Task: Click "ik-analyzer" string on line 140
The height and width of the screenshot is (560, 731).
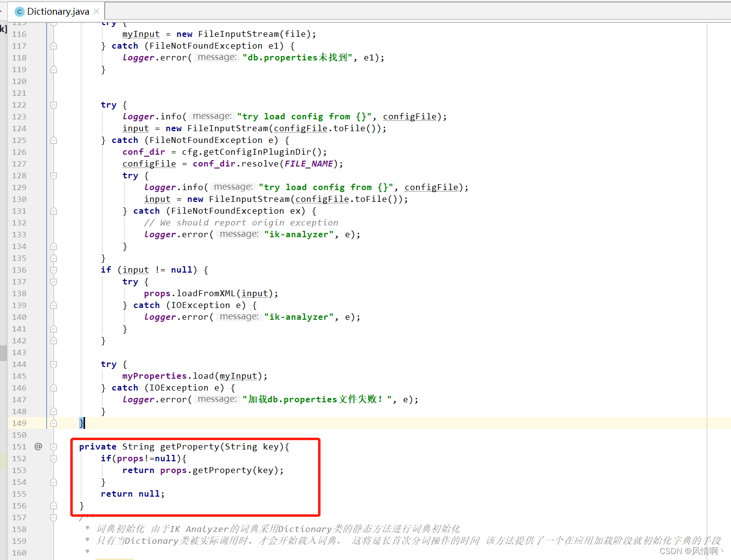Action: 299,317
